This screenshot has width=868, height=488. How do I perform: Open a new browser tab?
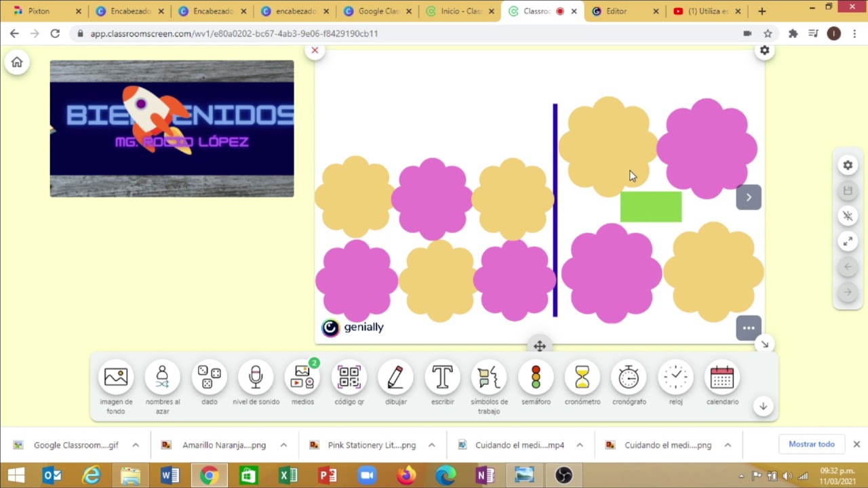pyautogui.click(x=762, y=11)
